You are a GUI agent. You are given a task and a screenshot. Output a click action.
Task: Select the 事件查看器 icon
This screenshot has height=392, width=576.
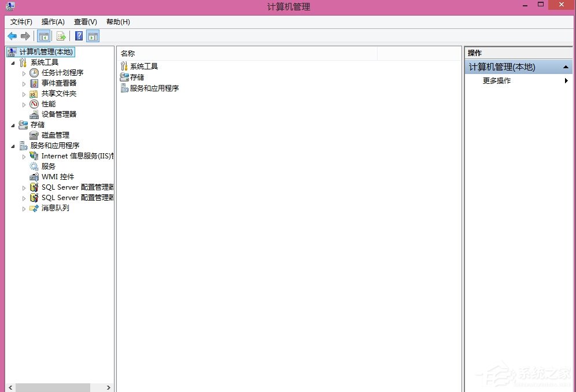click(x=33, y=83)
